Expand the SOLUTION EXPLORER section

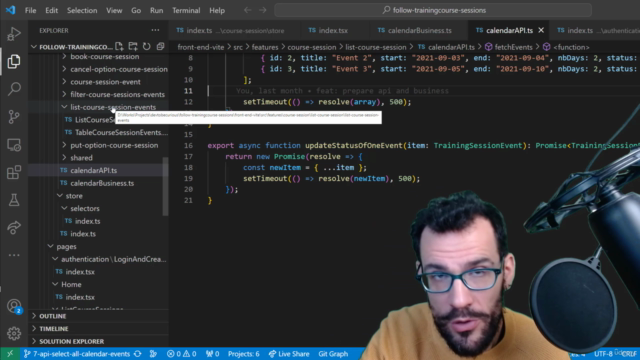click(68, 341)
